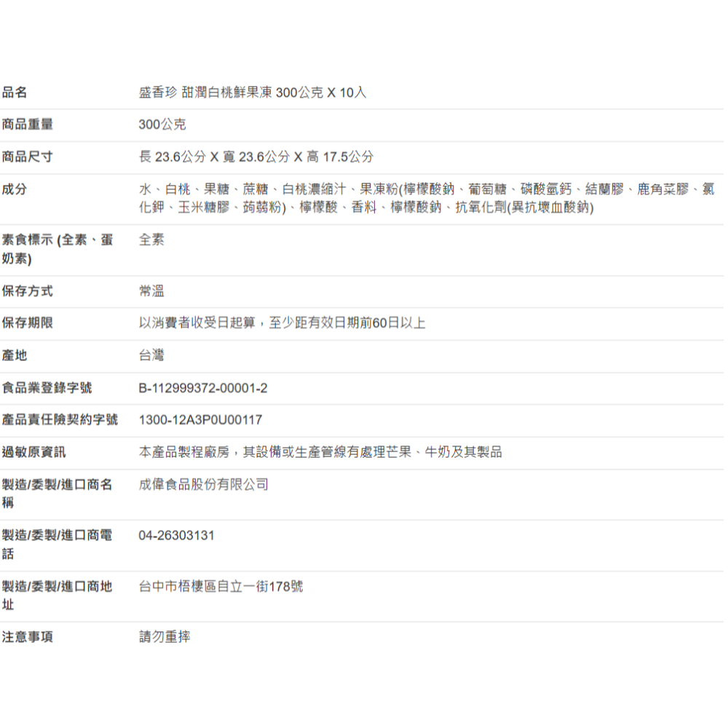Viewport: 728px width, 728px height.
Task: Click ingredients line starting with 水、白桃、果糖
Action: (427, 189)
